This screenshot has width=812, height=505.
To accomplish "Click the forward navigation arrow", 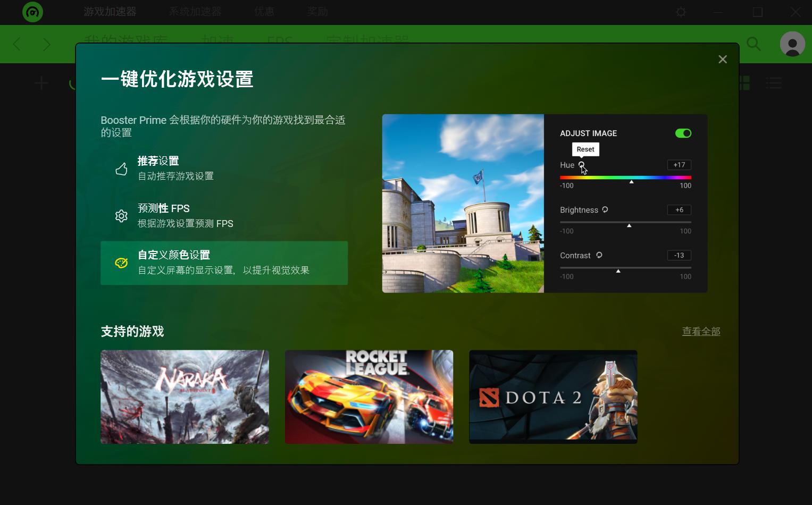I will coord(47,44).
